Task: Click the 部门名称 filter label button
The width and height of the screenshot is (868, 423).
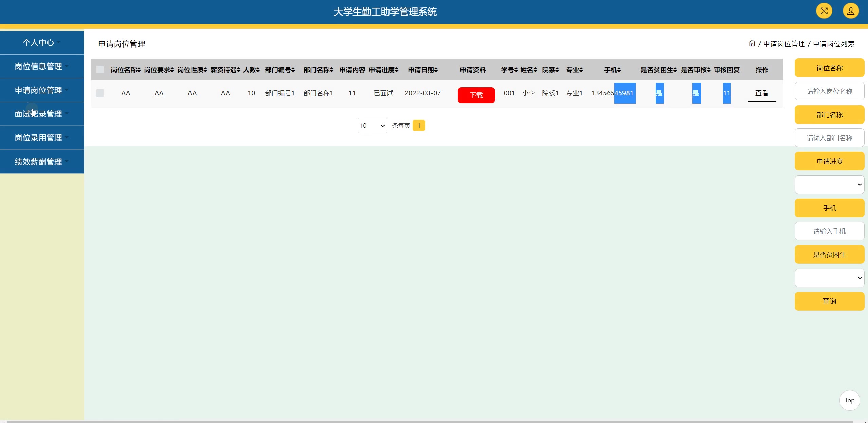Action: 829,115
